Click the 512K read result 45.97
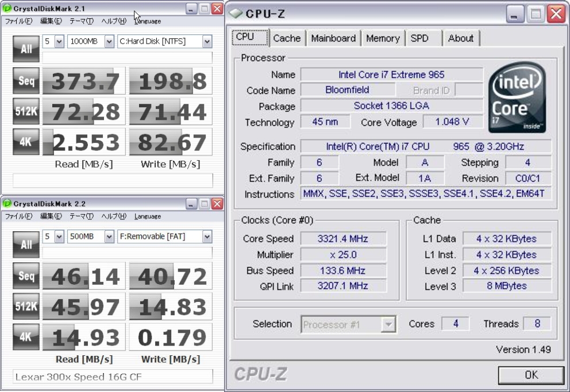 [x=84, y=306]
